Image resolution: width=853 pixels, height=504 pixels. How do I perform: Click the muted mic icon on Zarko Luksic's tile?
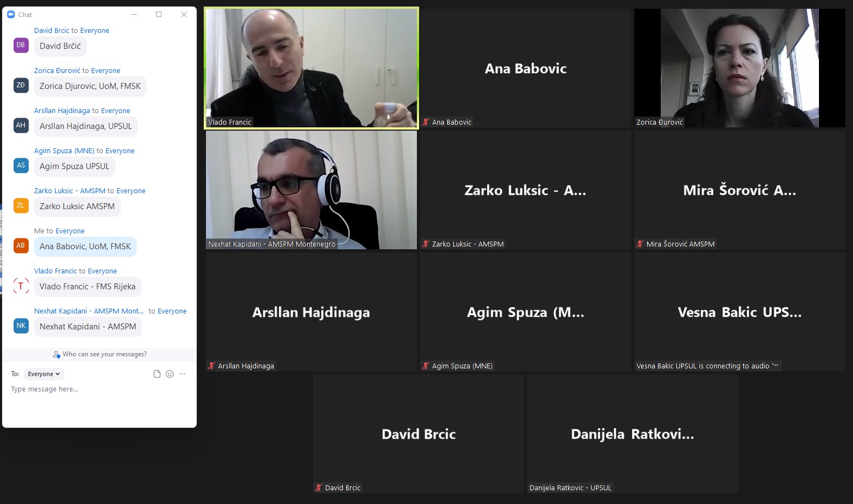[426, 244]
